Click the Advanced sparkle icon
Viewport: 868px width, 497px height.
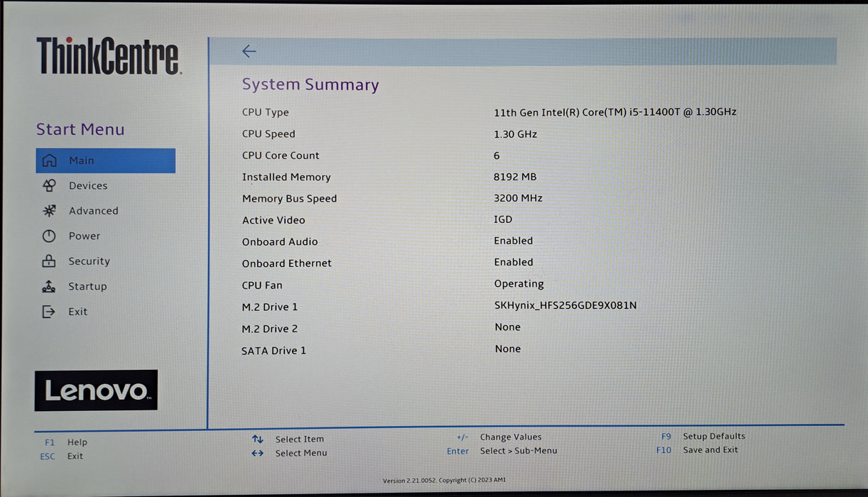(x=49, y=211)
